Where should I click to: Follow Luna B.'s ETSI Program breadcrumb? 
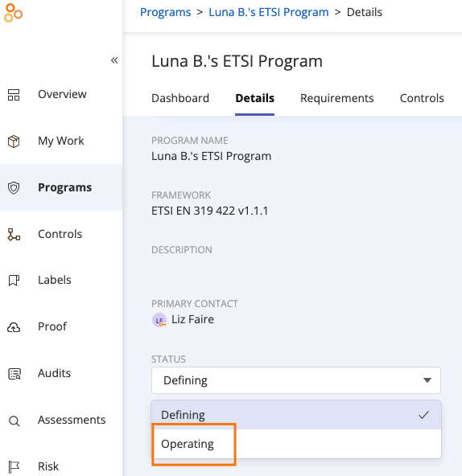tap(269, 12)
